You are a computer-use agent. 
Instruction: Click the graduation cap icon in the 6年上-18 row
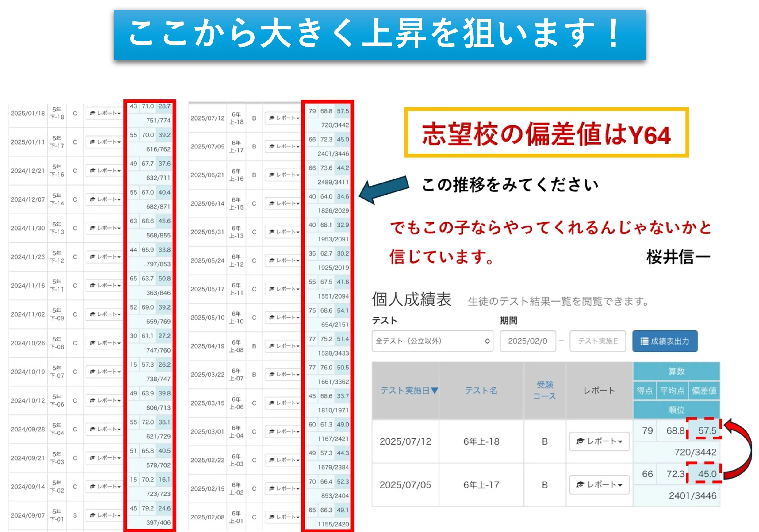(x=580, y=441)
